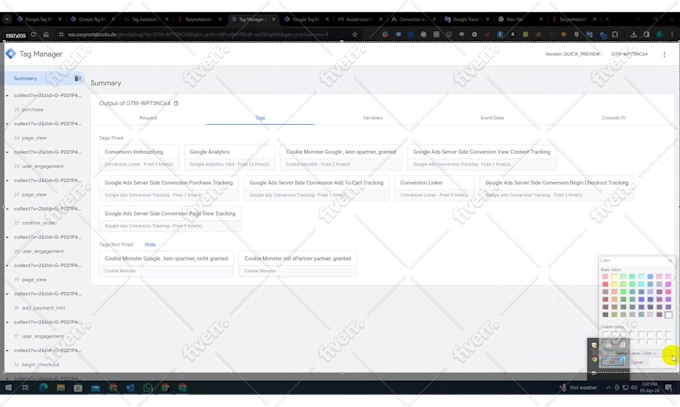Switch to Accept your browser tab
This screenshot has width=680, height=407.
tap(358, 19)
